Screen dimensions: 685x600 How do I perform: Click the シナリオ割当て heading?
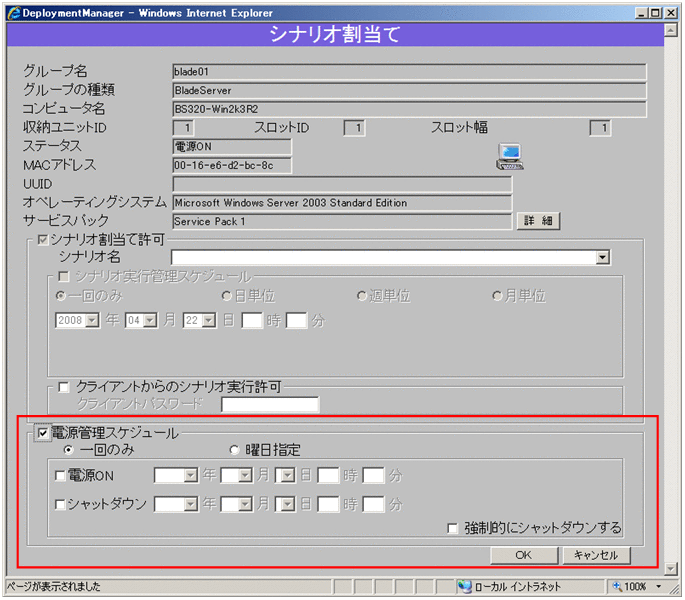point(335,34)
